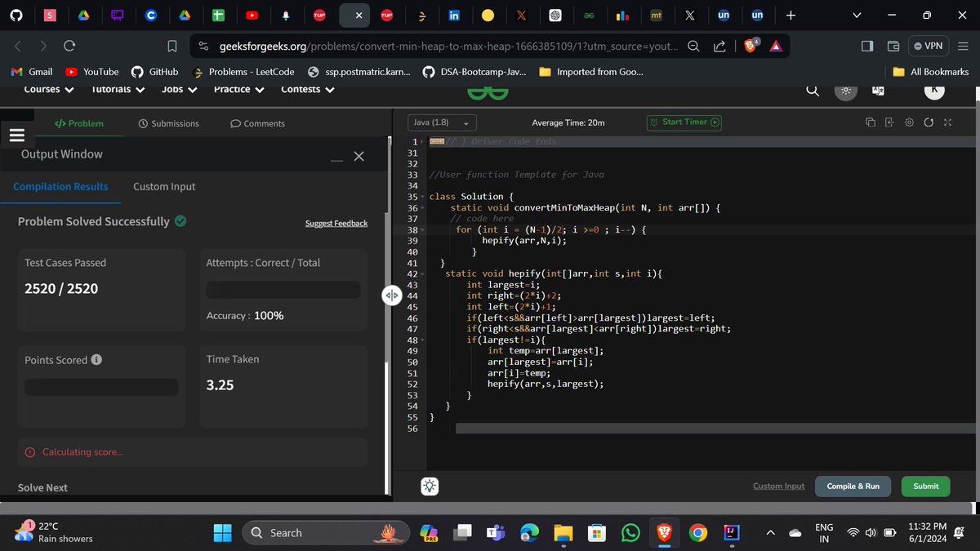Screen dimensions: 980x551
Task: Open the site search magnifier icon
Action: pos(813,91)
